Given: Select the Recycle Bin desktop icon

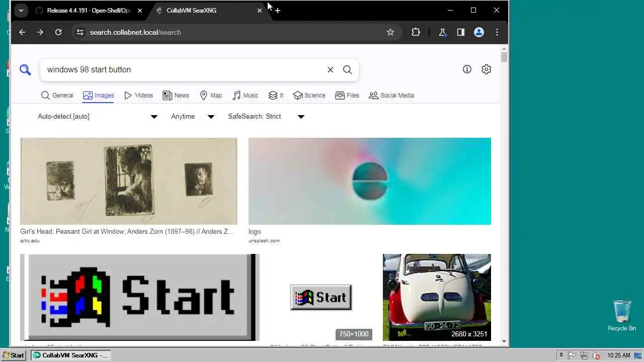Looking at the screenshot, I should (x=622, y=316).
